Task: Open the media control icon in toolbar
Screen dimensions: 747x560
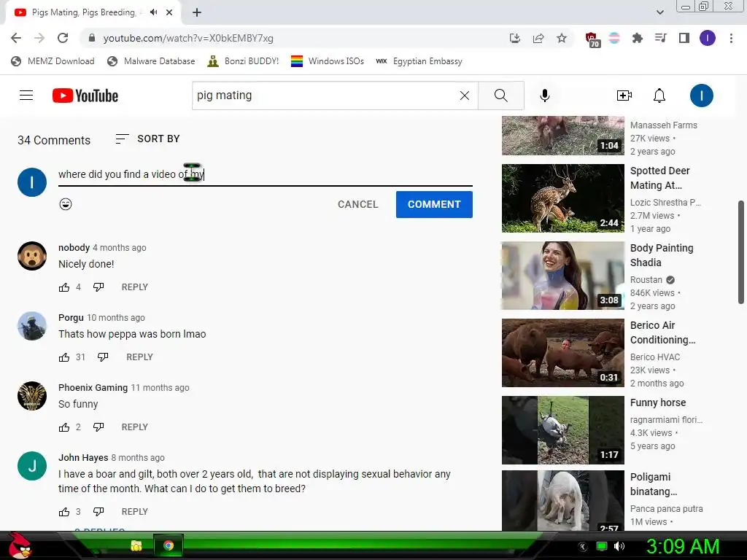Action: pos(660,38)
